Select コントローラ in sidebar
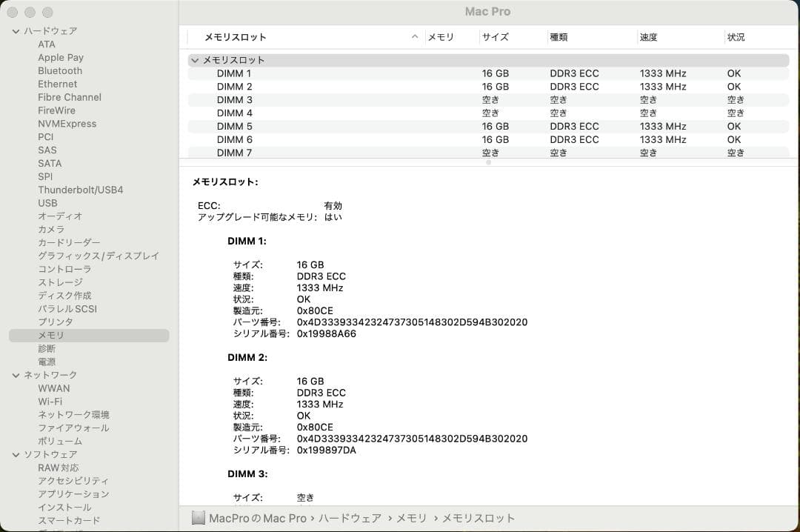The height and width of the screenshot is (532, 800). pos(64,270)
